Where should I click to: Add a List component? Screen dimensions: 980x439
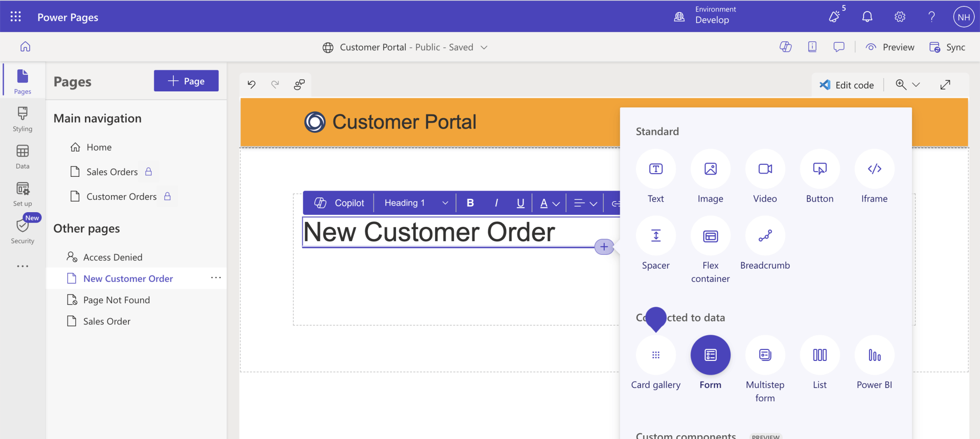(x=819, y=363)
